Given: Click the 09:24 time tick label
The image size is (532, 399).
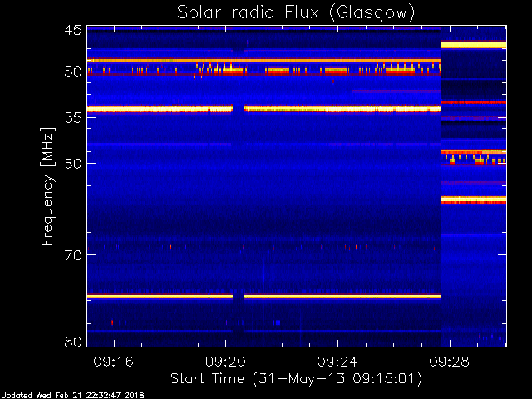Looking at the screenshot, I should pyautogui.click(x=337, y=362).
